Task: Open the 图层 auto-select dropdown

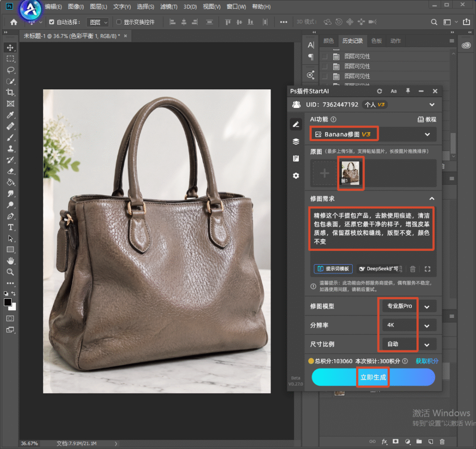Action: 98,22
